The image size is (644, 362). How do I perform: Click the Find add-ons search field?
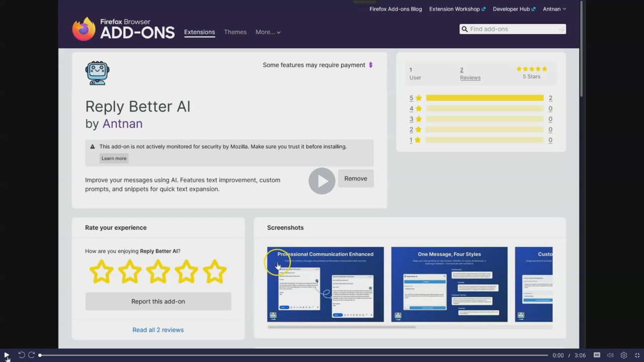coord(512,29)
